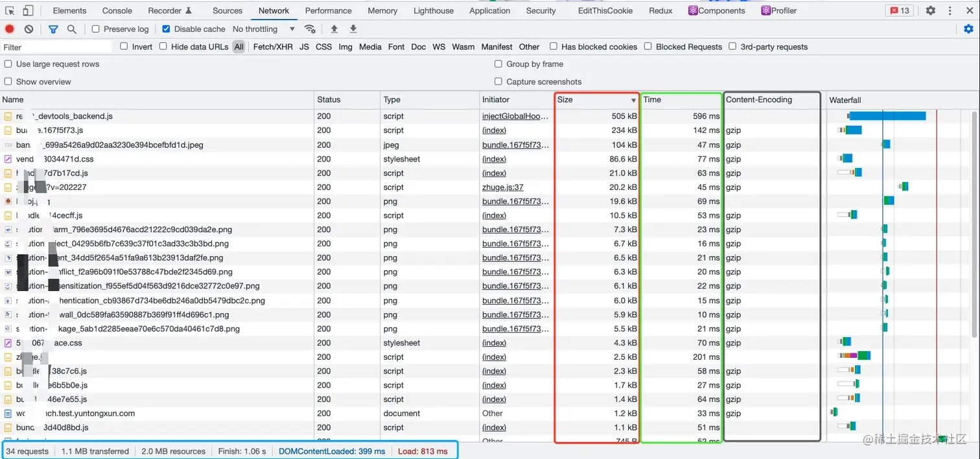Open the EditThisCookie tab
Viewport: 980px width, 459px height.
pos(604,10)
